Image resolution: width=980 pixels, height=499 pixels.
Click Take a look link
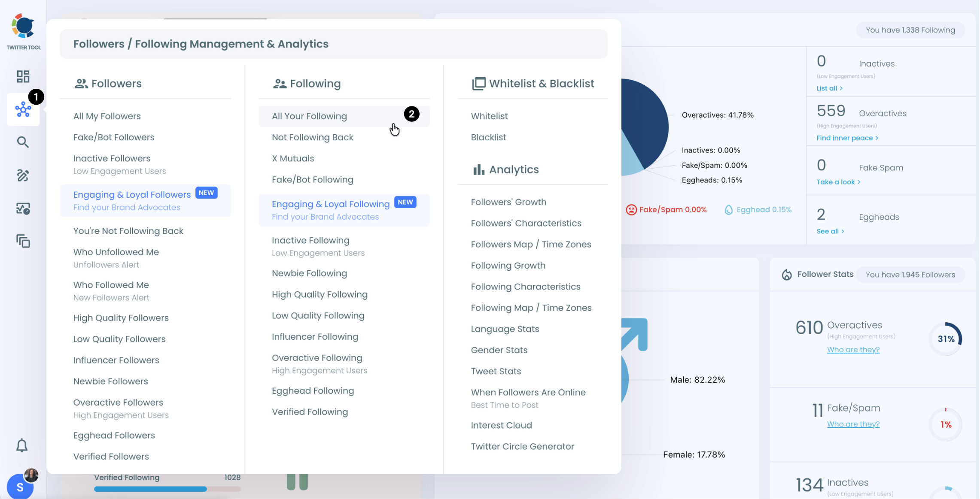pos(838,182)
